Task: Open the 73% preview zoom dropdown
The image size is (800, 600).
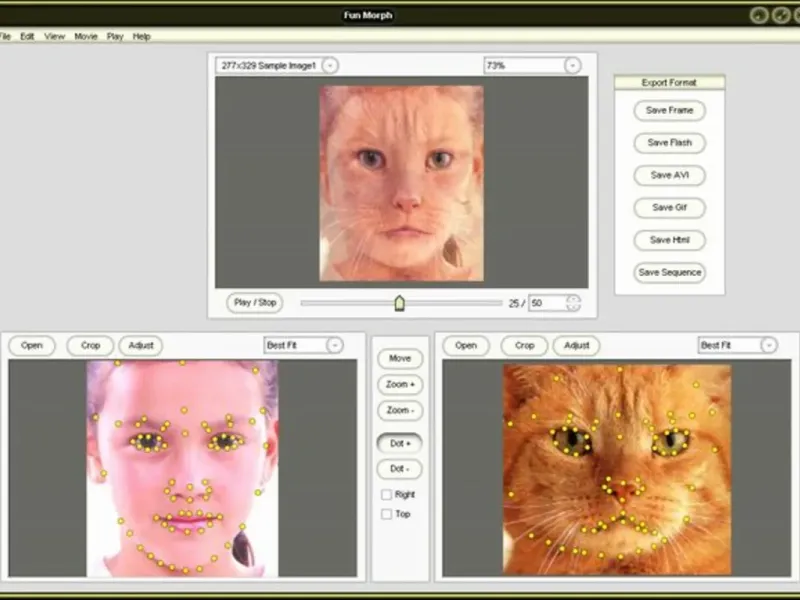Action: click(572, 65)
